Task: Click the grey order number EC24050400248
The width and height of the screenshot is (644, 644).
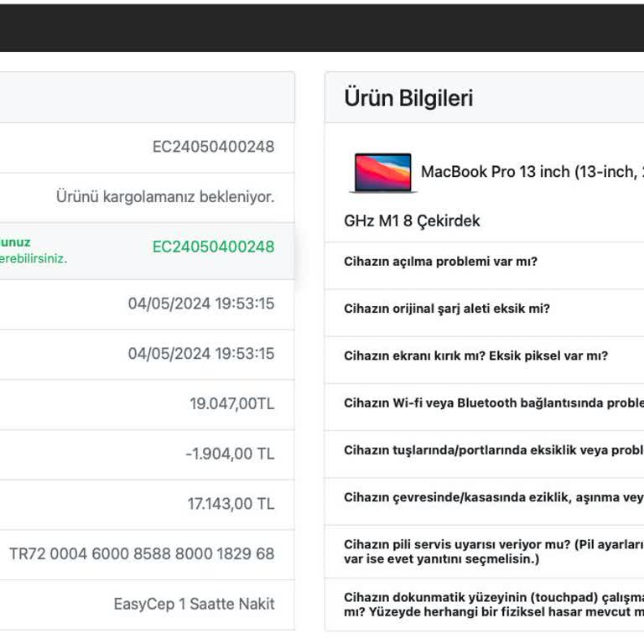Action: 213,147
